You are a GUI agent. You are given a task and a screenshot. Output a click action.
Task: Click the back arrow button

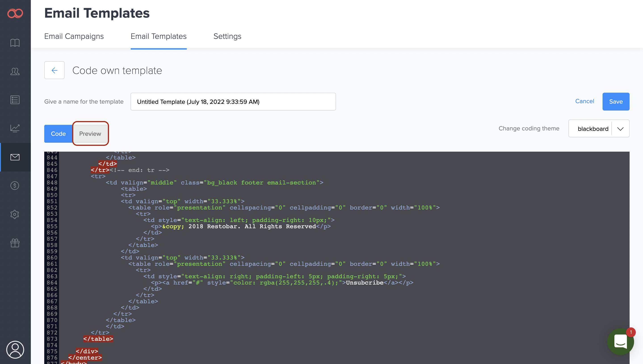[54, 70]
